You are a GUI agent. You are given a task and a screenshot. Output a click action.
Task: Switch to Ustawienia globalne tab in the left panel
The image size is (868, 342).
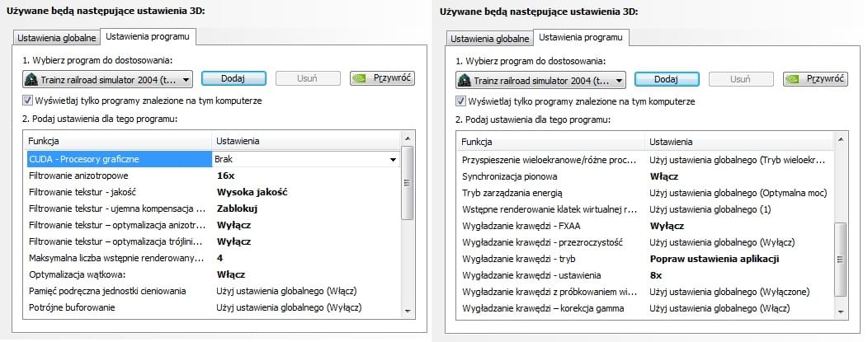click(57, 38)
